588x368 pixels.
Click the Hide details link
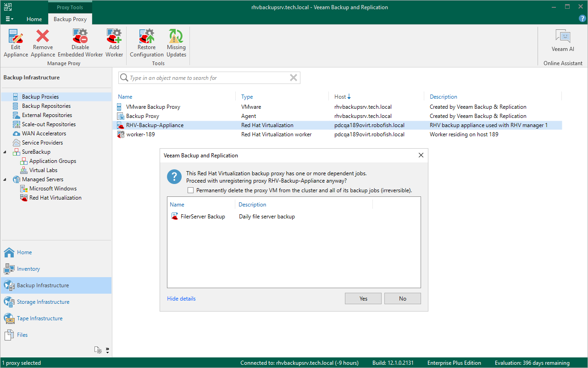pos(181,299)
